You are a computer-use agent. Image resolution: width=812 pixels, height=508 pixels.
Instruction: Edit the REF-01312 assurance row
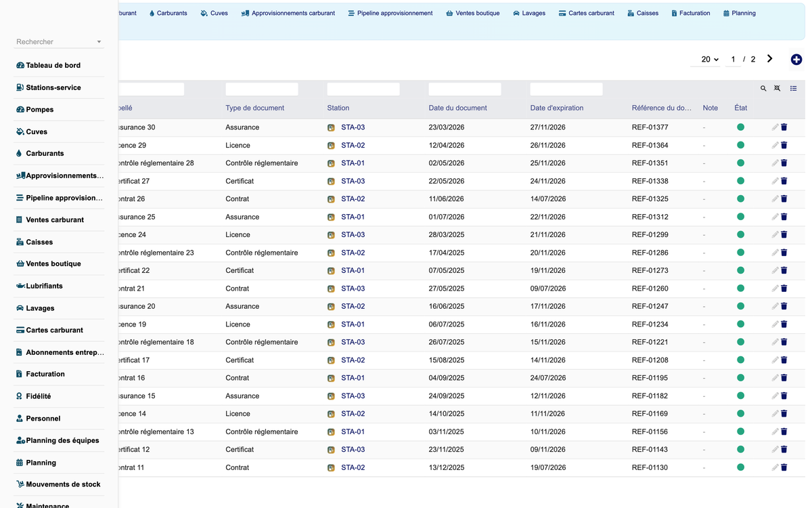[775, 217]
